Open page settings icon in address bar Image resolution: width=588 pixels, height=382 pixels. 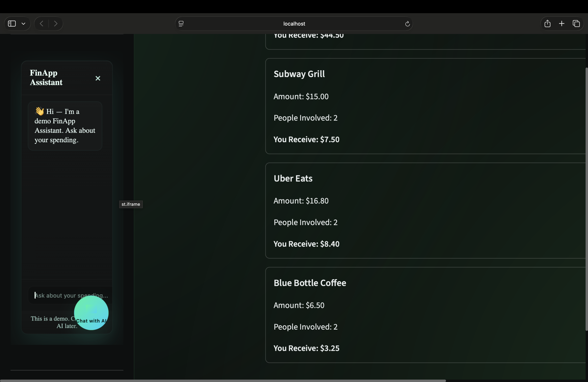181,24
